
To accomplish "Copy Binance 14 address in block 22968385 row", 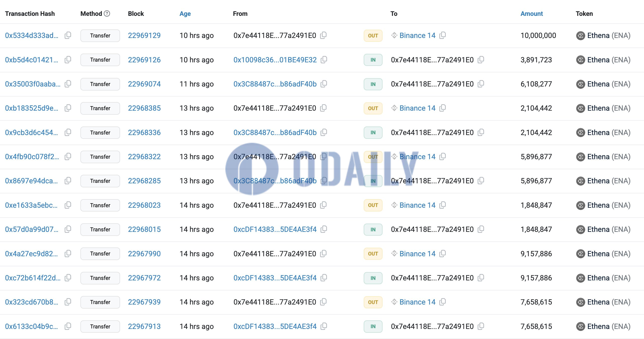I will click(443, 108).
